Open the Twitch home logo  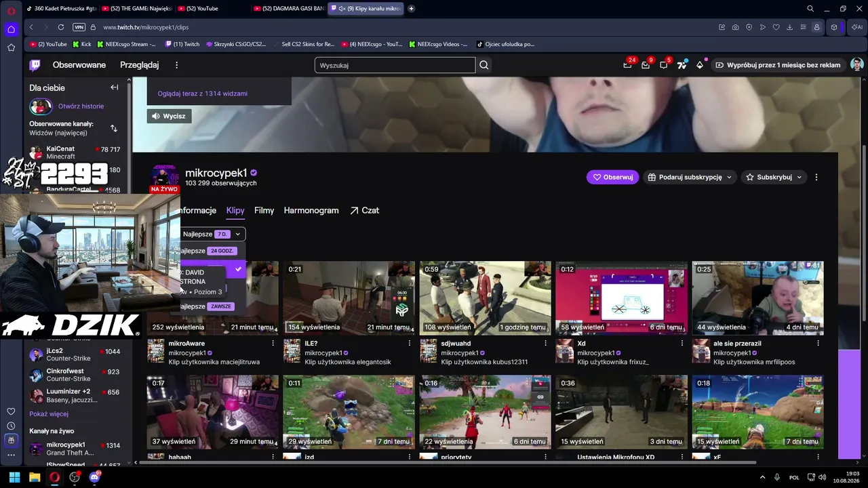pos(35,65)
